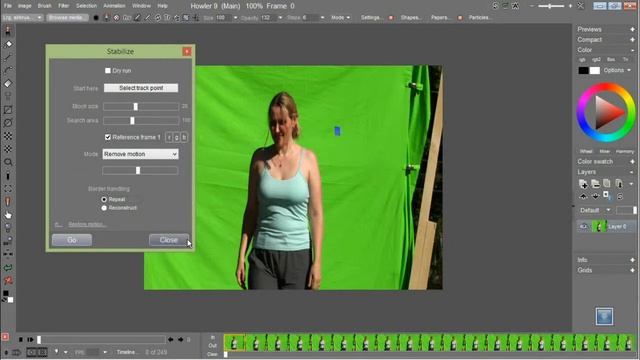640x360 pixels.
Task: Click the duplicate layer icon
Action: (607, 184)
